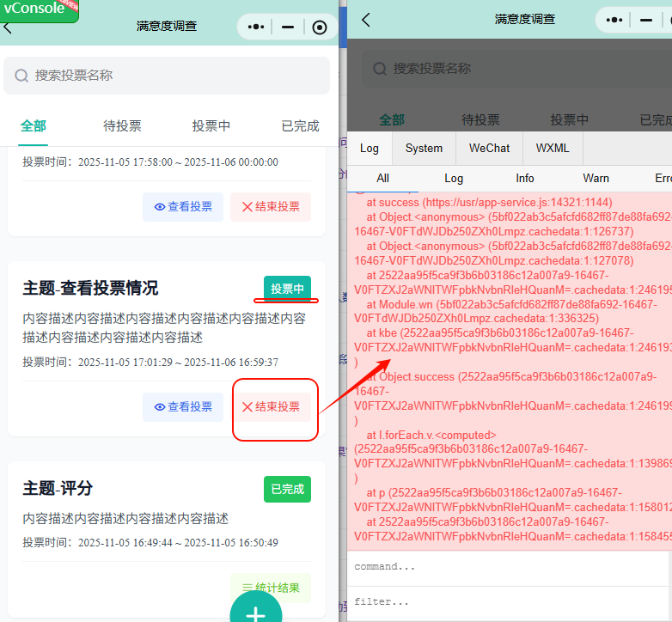The image size is (672, 622).
Task: Select the 待投票 tab in left pane
Action: click(x=122, y=126)
